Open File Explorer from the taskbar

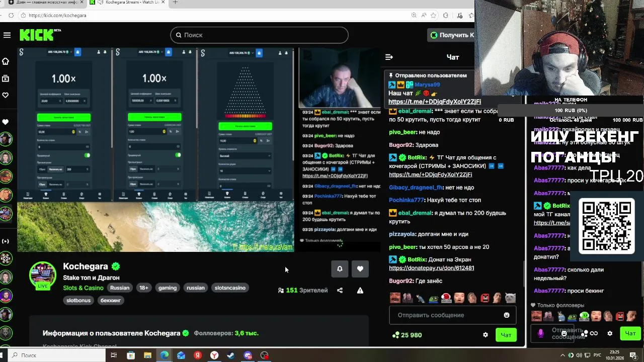[x=147, y=355]
